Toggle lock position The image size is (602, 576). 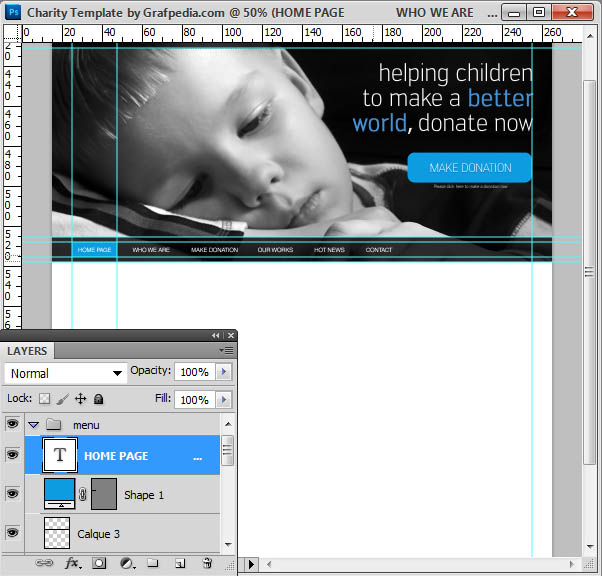pos(80,399)
